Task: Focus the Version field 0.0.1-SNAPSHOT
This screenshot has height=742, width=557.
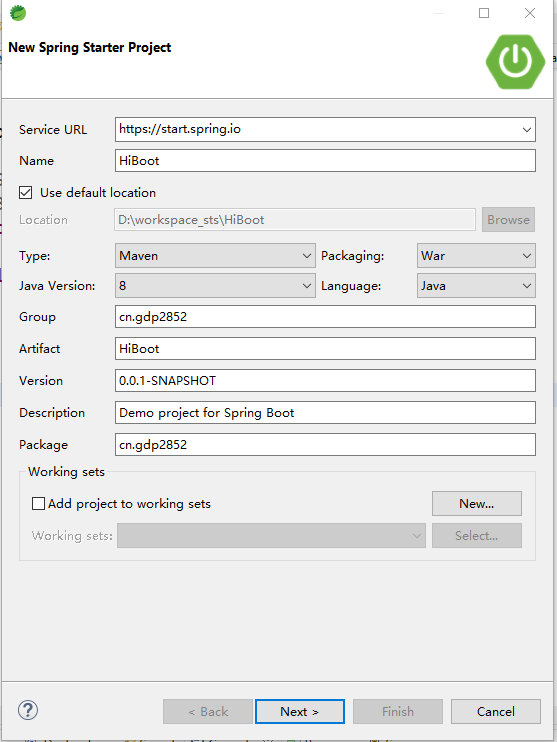Action: 325,381
